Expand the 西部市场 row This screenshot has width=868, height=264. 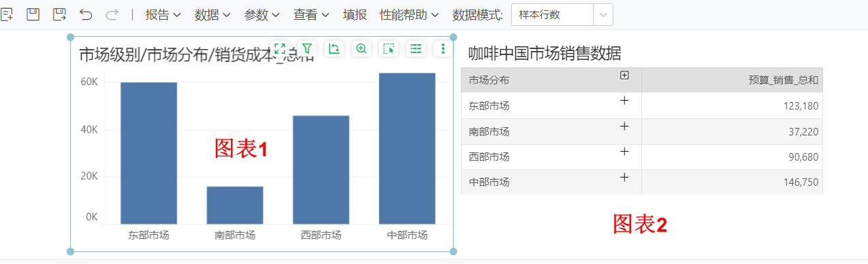click(624, 151)
